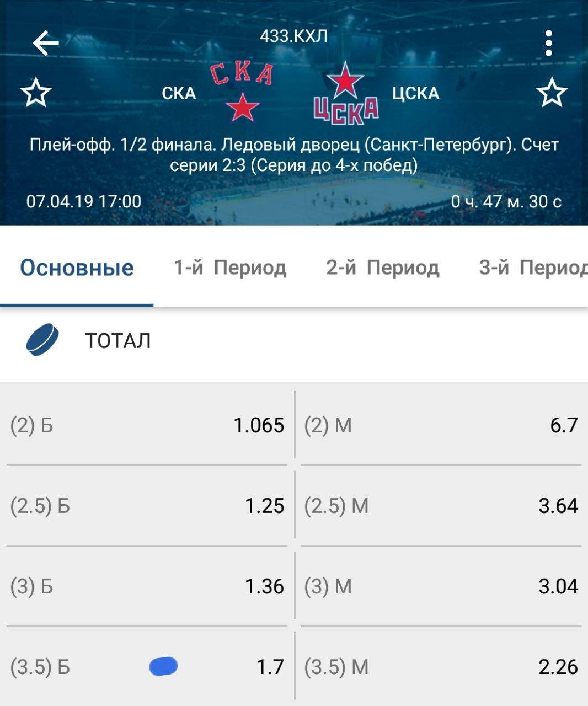
Task: Choose total over 3 odds 1.36
Action: 147,586
